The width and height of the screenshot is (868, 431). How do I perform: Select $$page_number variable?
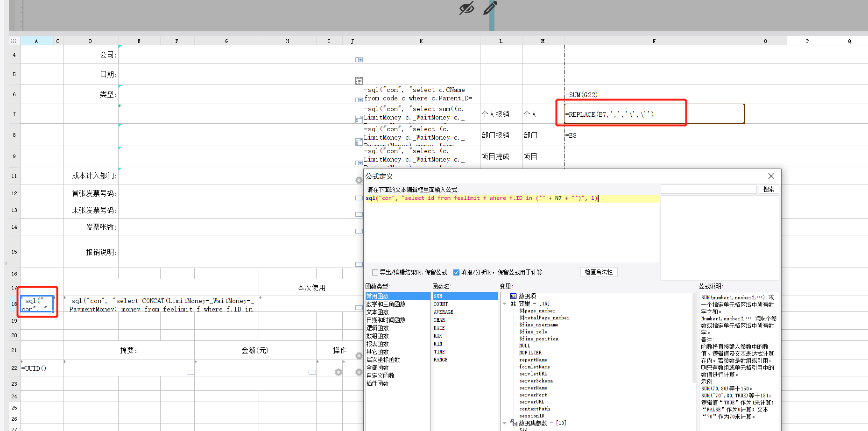point(537,311)
